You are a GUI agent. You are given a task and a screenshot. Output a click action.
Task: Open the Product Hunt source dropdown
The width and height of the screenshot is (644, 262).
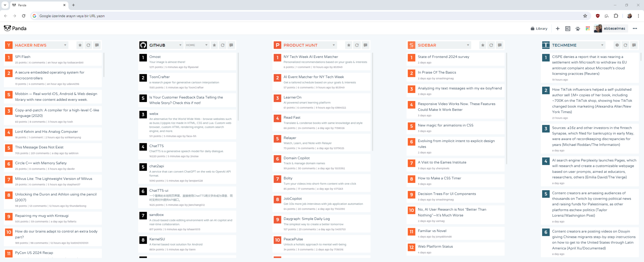pyautogui.click(x=334, y=45)
